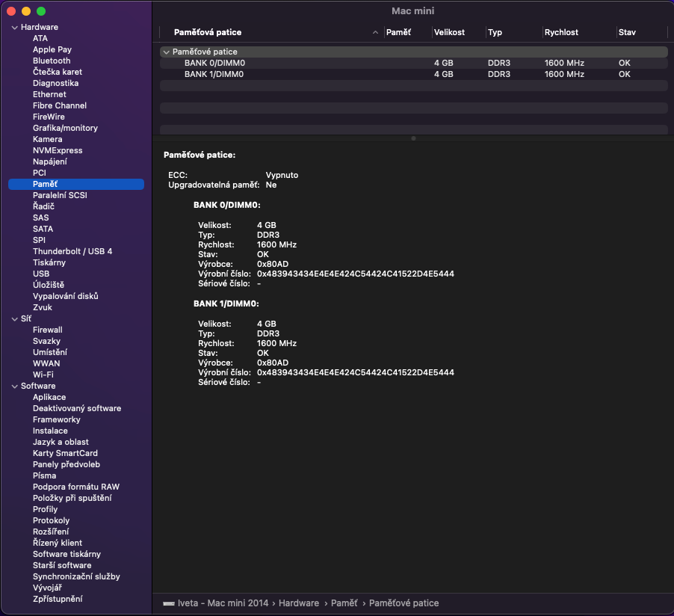Open Firewall under Síť
674x616 pixels.
click(x=47, y=330)
